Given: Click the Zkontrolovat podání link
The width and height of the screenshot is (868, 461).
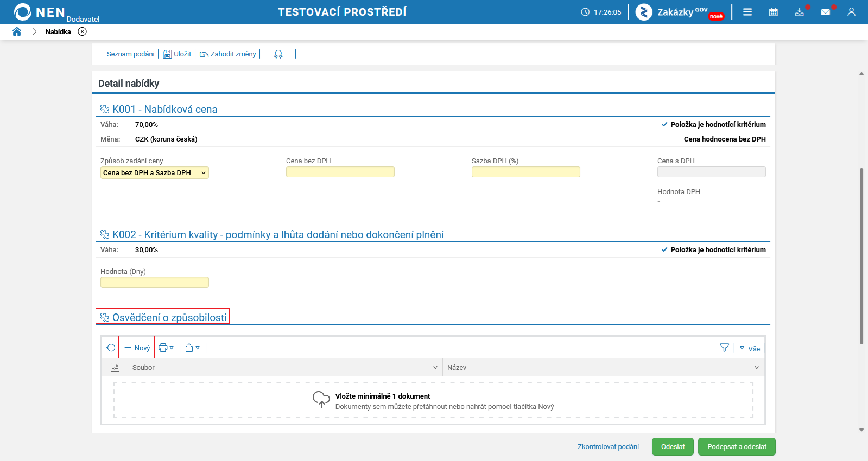Looking at the screenshot, I should 608,447.
